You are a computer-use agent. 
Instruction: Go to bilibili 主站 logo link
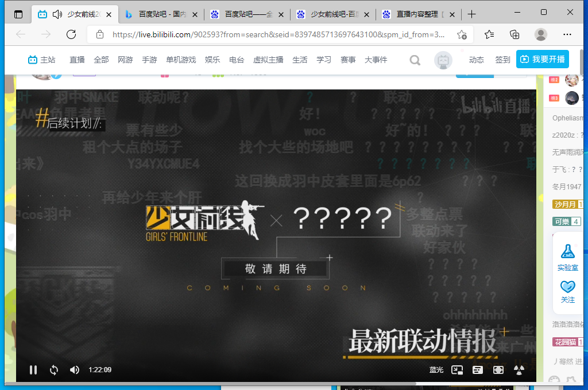tap(41, 60)
